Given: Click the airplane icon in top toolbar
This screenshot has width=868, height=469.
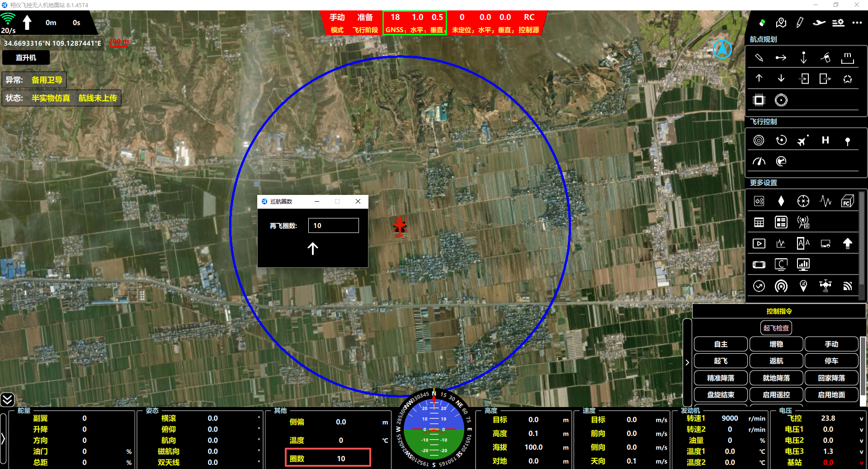Looking at the screenshot, I should click(819, 23).
